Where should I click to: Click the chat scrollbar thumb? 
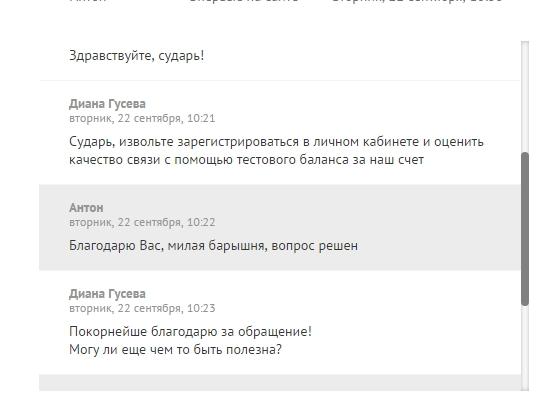[x=525, y=229]
